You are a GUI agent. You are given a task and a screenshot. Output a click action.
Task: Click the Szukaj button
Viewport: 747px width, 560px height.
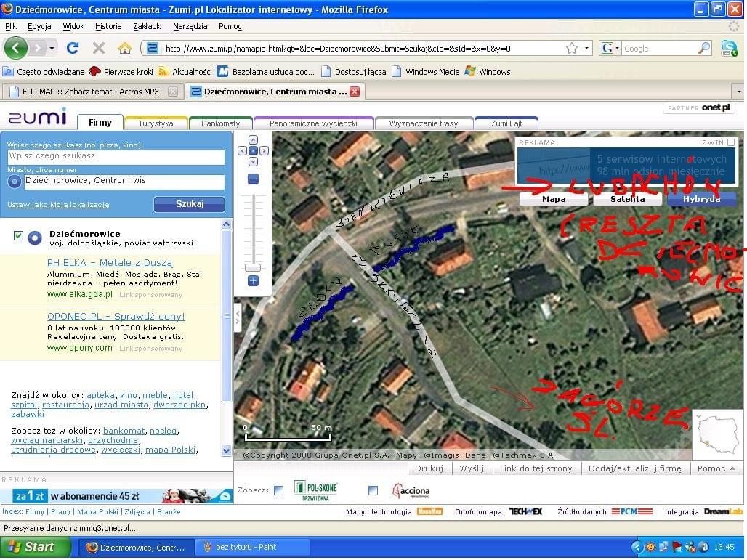click(189, 204)
